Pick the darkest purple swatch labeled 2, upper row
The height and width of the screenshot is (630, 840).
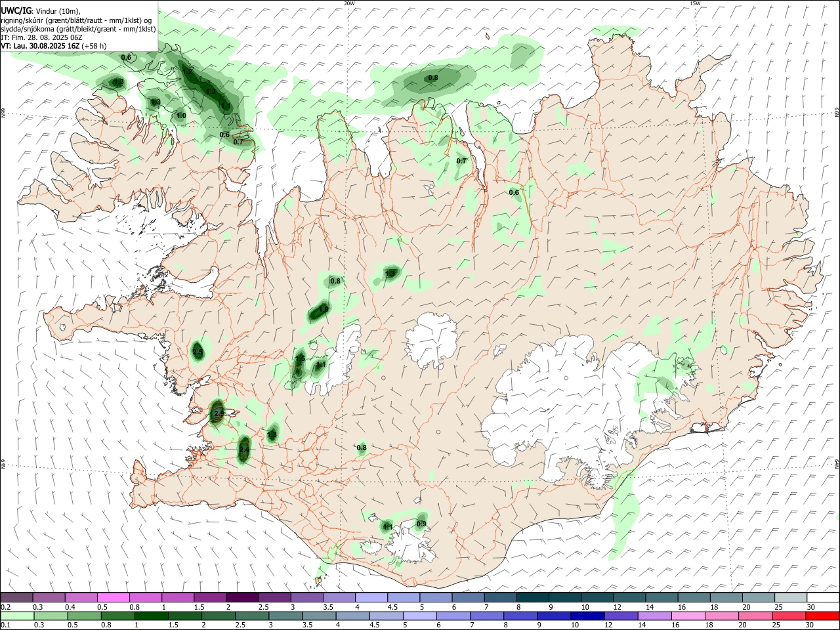pos(242,598)
